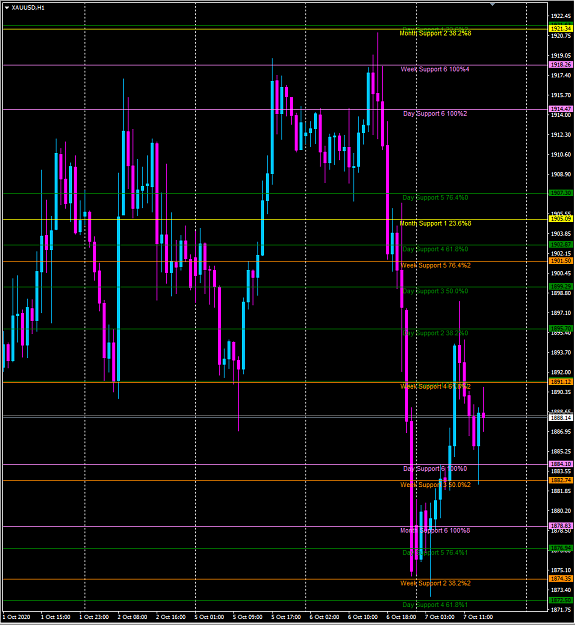Click the 7 Oct 11:00 time axis label

(478, 617)
